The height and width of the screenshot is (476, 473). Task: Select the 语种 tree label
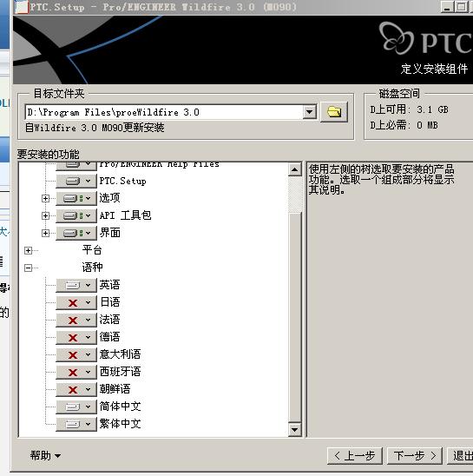click(x=92, y=268)
